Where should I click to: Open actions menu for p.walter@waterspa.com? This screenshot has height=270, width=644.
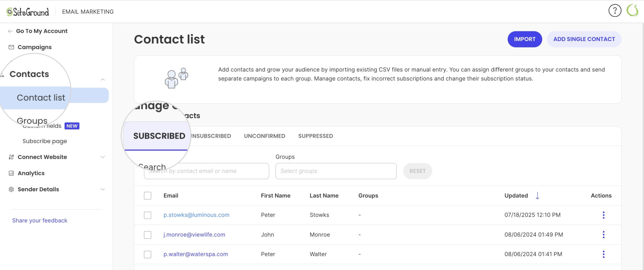603,254
